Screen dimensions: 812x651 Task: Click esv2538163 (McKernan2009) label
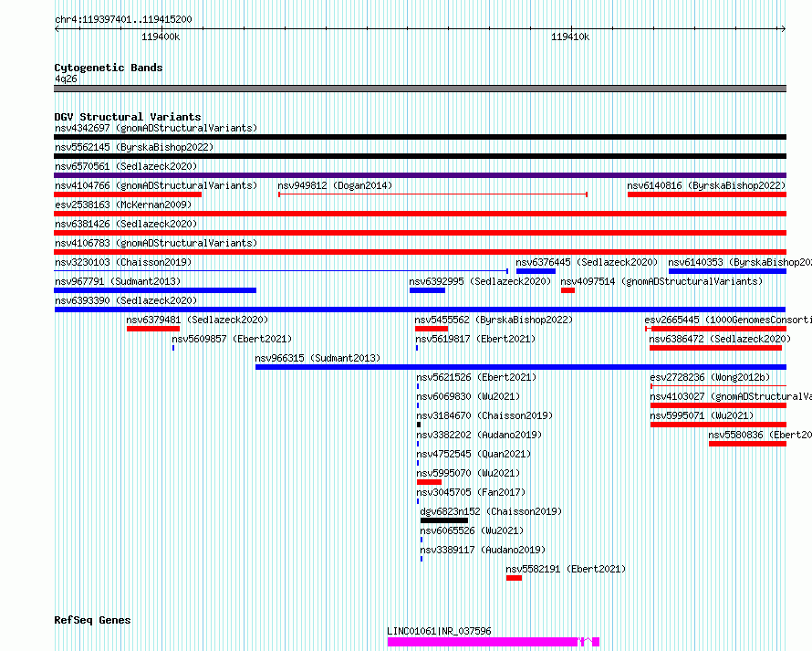point(123,205)
